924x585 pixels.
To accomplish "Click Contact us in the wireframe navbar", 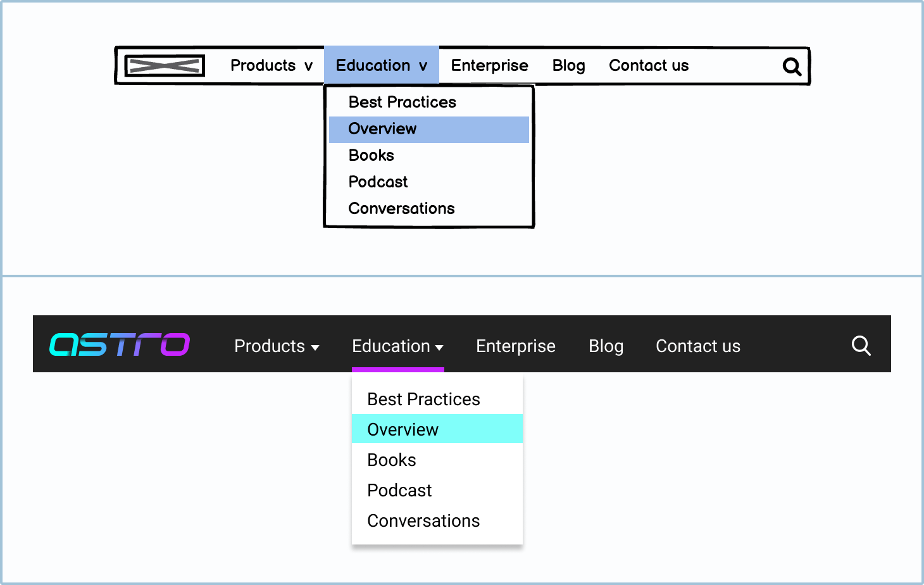I will 649,66.
